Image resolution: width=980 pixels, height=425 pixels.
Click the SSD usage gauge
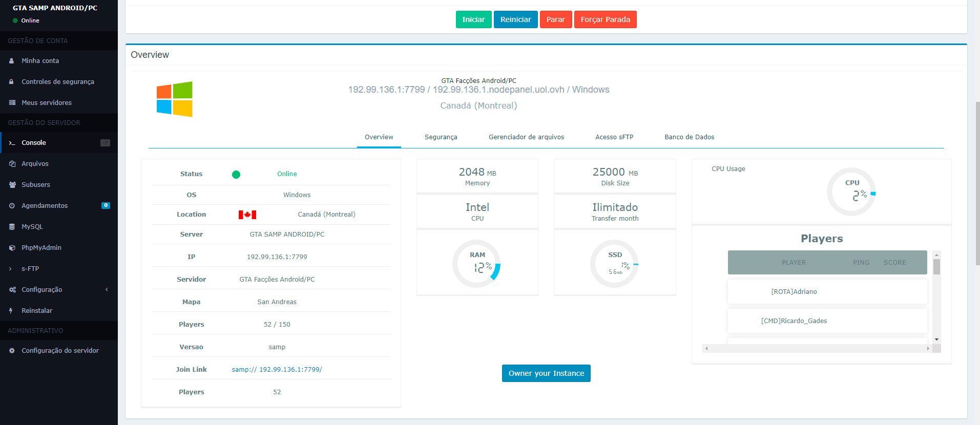[x=615, y=264]
